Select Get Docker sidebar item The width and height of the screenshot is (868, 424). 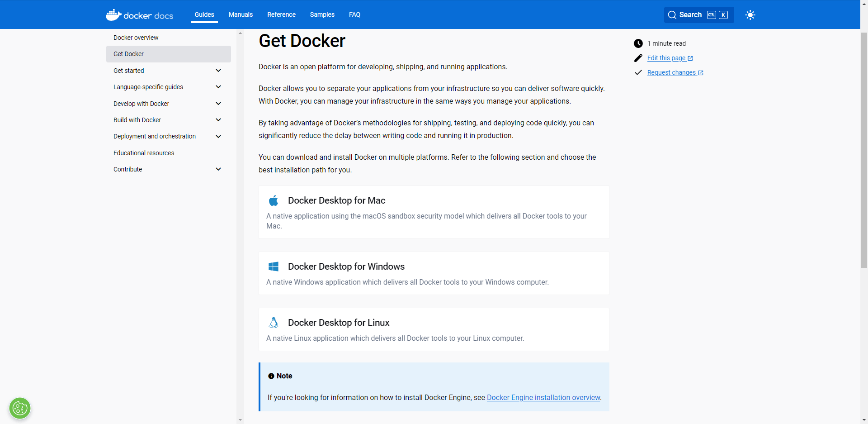click(x=169, y=54)
